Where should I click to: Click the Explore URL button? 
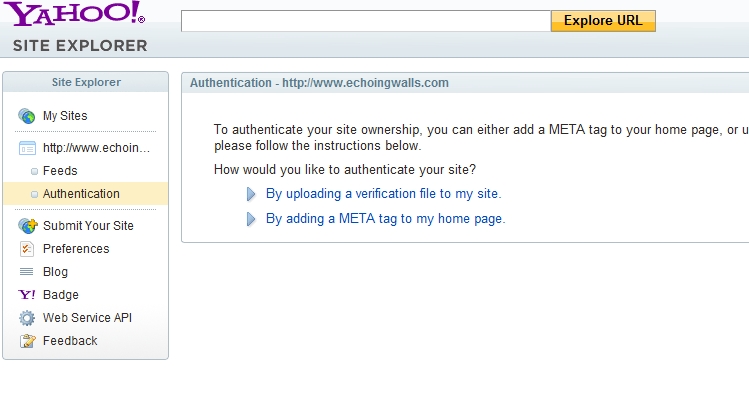point(603,21)
